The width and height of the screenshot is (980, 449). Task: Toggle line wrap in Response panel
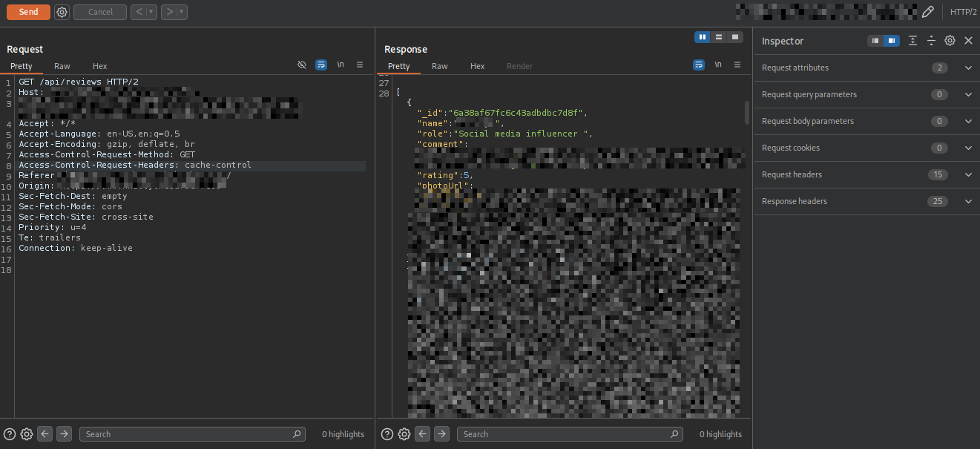[699, 65]
